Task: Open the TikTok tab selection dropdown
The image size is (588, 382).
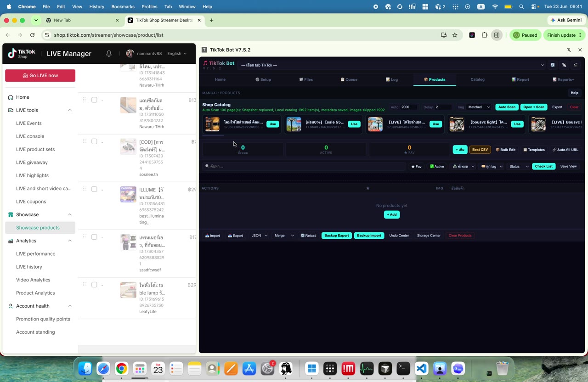Action: coord(393,65)
